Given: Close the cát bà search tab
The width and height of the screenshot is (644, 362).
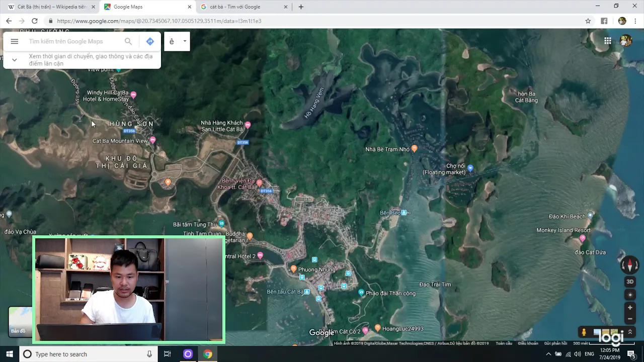Looking at the screenshot, I should coord(286,7).
